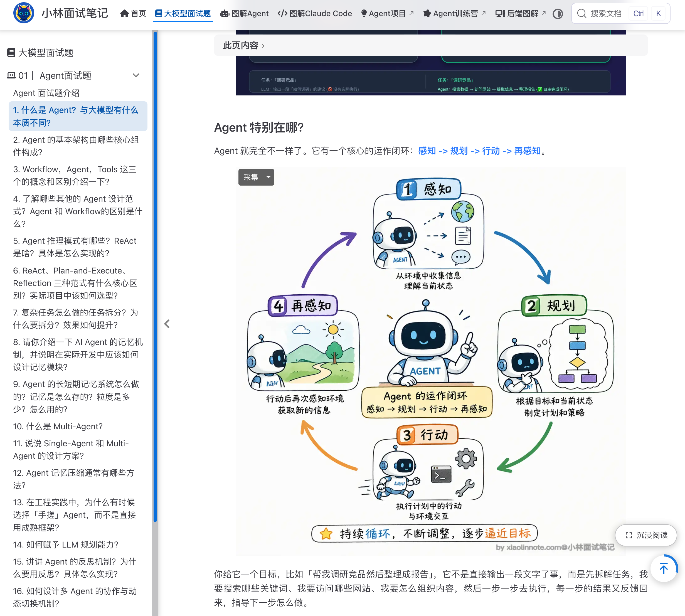Viewport: 685px width, 616px height.
Task: Click the 01 Agent面试题 section icon
Action: (11, 75)
